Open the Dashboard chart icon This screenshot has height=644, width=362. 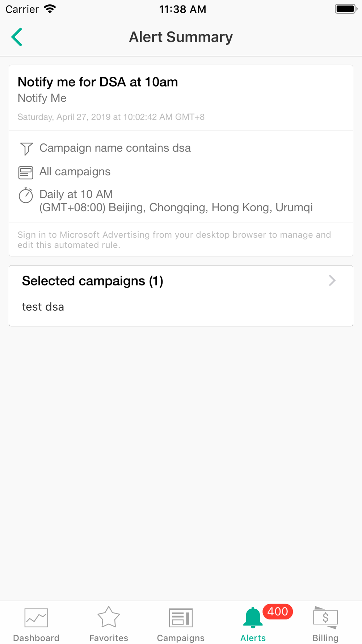[36, 618]
